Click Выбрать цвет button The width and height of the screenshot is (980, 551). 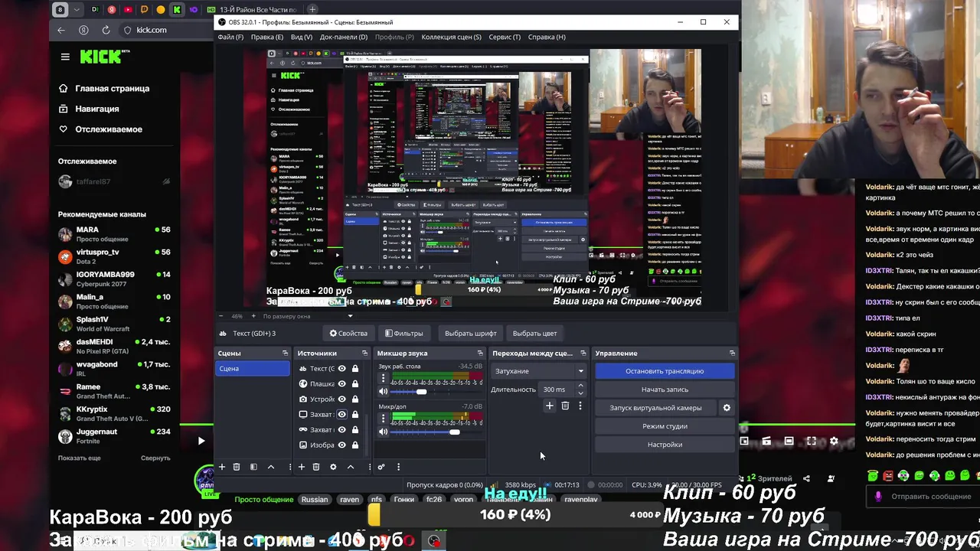tap(534, 334)
